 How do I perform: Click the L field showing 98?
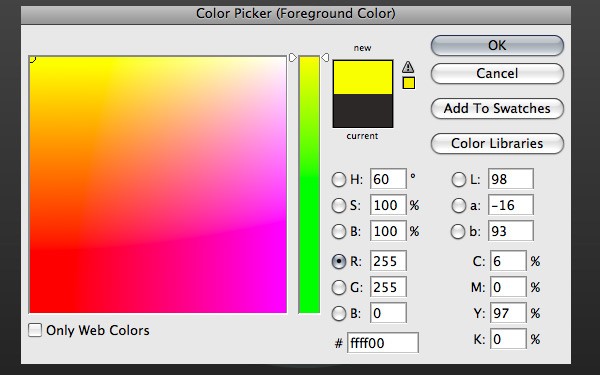coord(511,179)
